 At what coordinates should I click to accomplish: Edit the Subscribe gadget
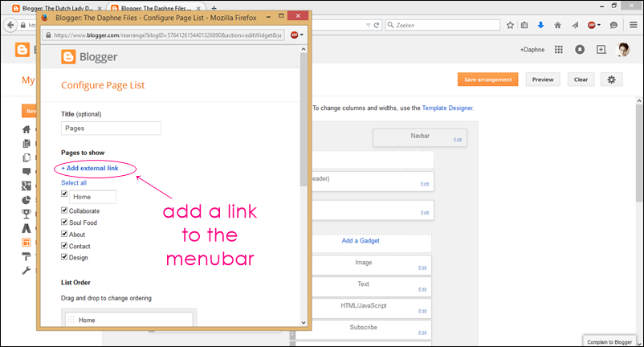422,333
